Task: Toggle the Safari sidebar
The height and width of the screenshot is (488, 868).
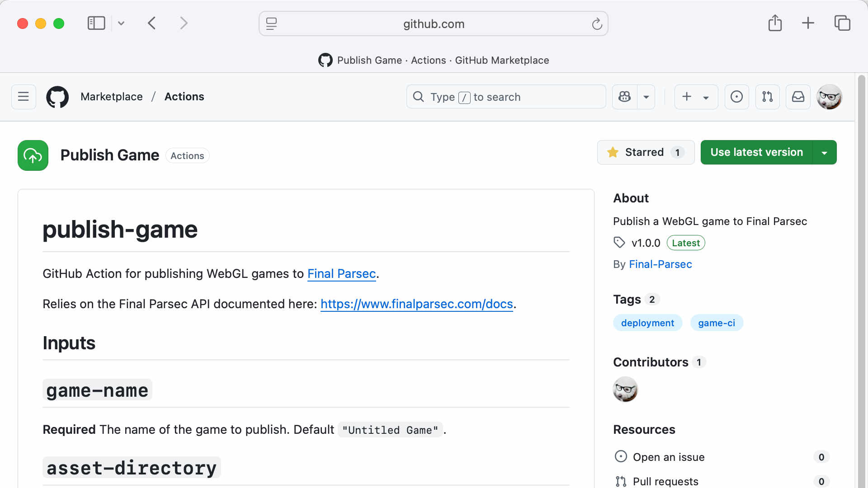Action: coord(96,23)
